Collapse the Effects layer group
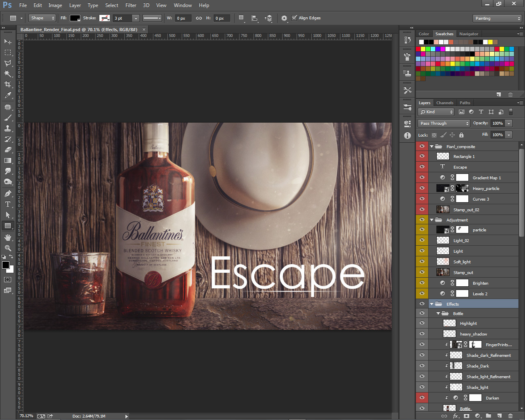Image resolution: width=525 pixels, height=420 pixels. click(431, 304)
